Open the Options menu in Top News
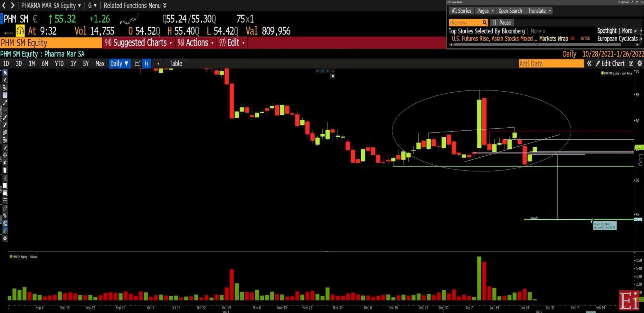The width and height of the screenshot is (644, 313). click(x=624, y=2)
